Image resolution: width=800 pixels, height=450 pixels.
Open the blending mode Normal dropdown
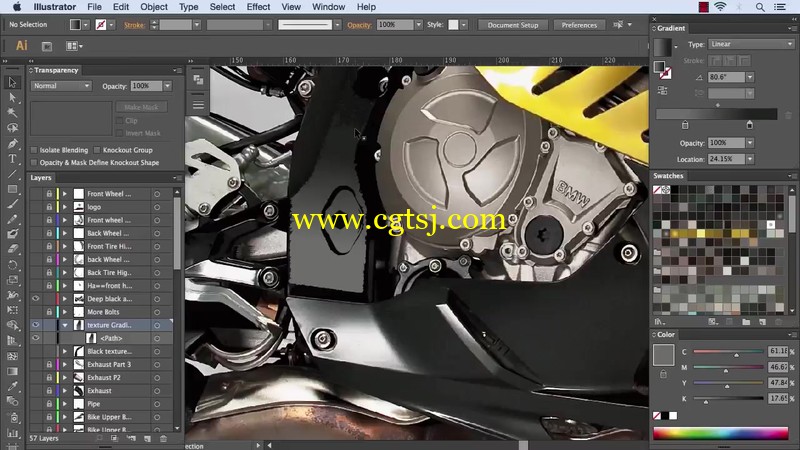coord(61,86)
